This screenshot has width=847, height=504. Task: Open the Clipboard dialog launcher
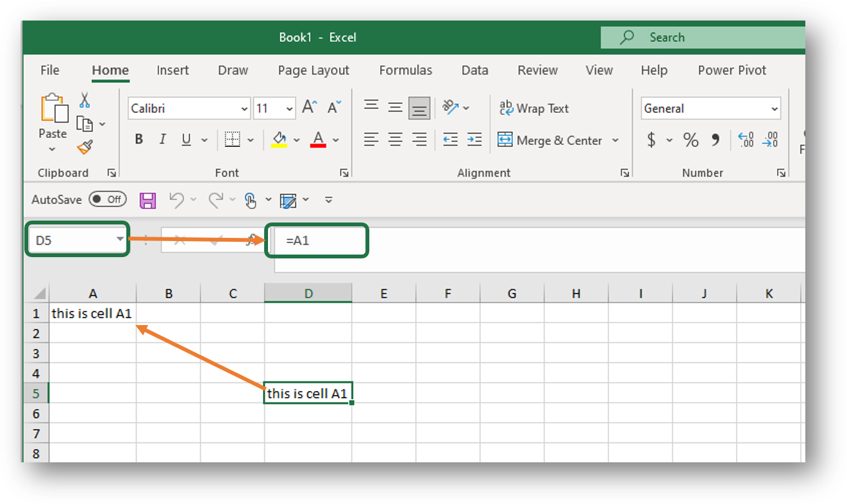112,172
